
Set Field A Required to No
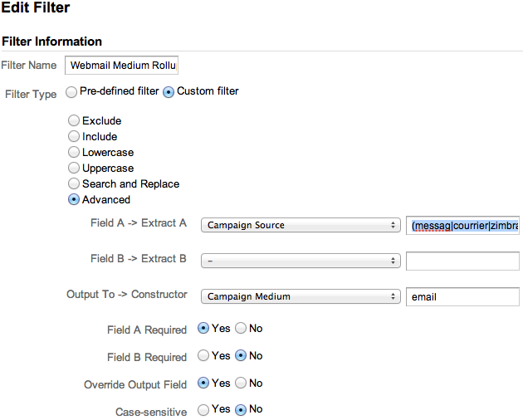point(241,328)
